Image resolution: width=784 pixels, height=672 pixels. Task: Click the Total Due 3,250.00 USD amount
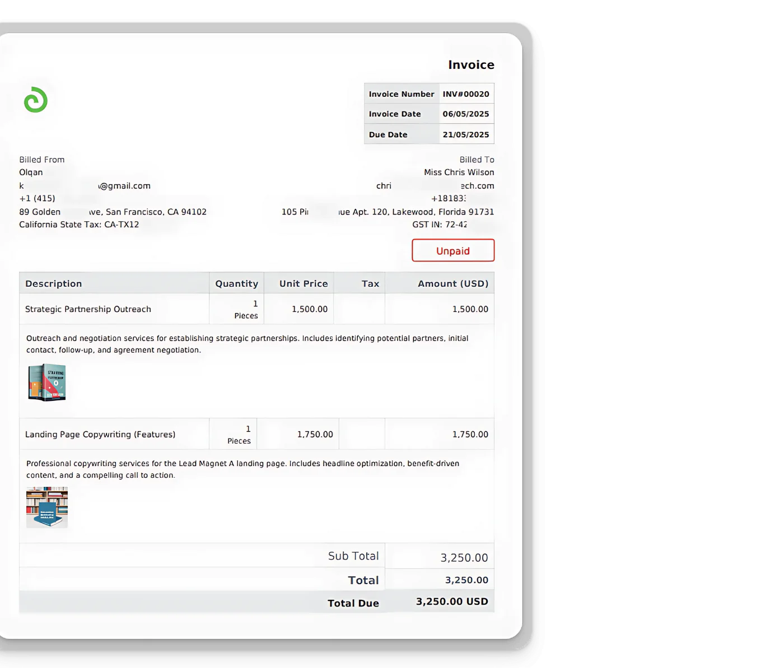pyautogui.click(x=451, y=601)
